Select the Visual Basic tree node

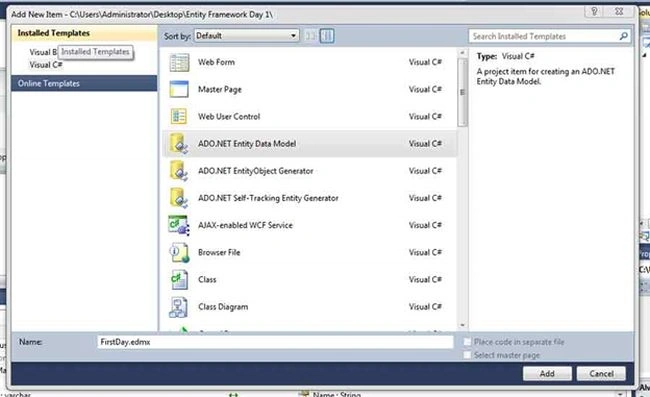43,52
